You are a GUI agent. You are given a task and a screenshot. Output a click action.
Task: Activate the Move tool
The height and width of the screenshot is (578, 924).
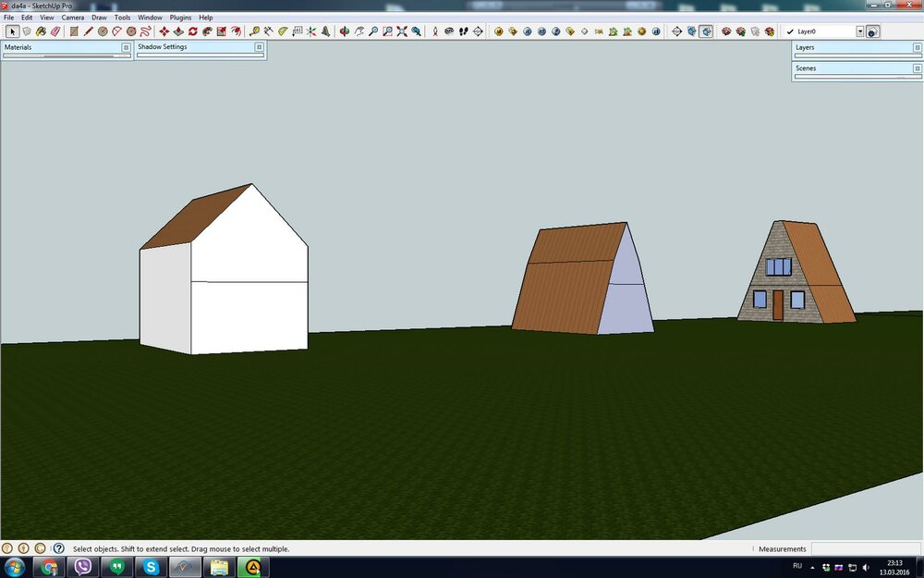pyautogui.click(x=164, y=31)
